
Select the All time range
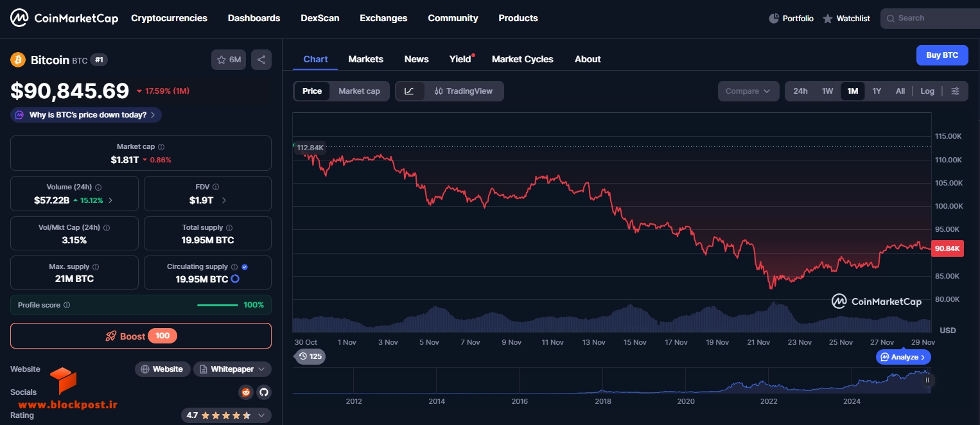(x=900, y=91)
